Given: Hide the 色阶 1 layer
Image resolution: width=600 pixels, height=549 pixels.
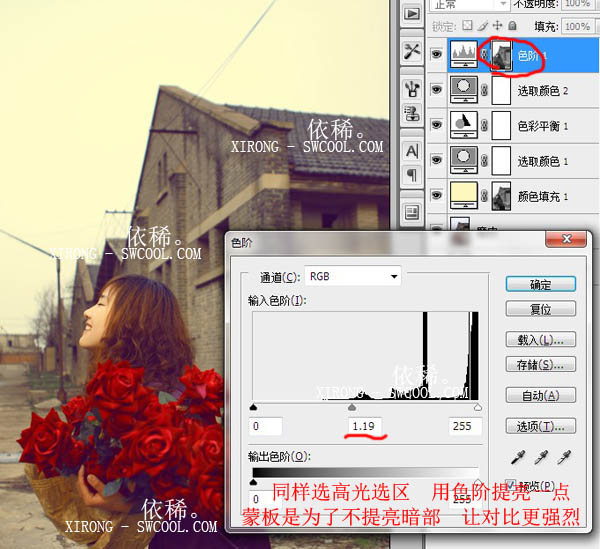Looking at the screenshot, I should coord(436,56).
